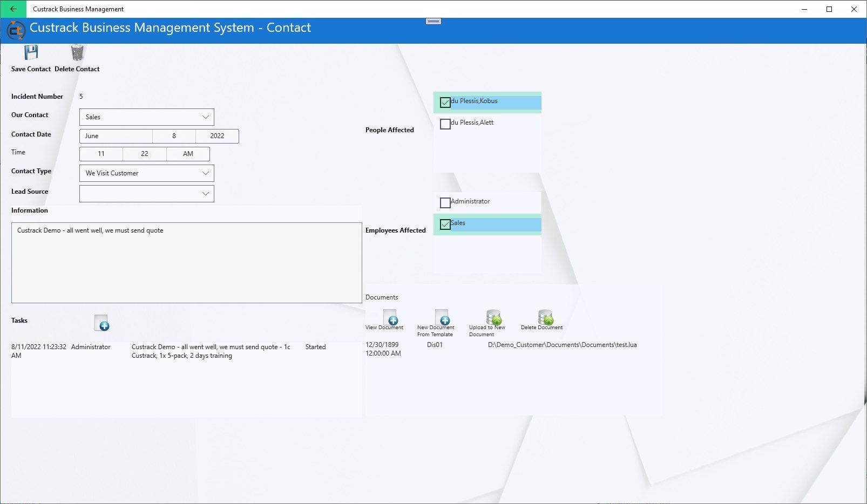Minimize the Custrack window

tap(804, 9)
